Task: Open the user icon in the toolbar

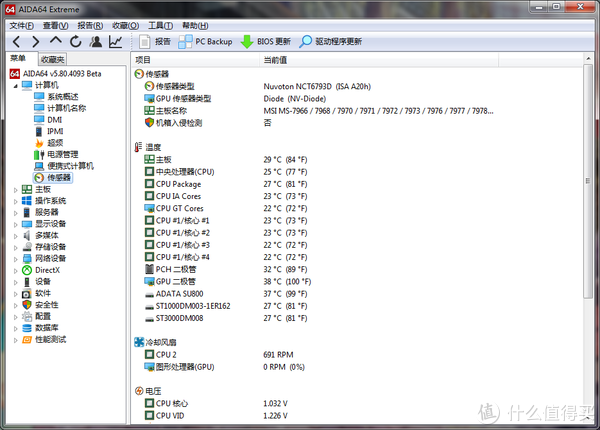Action: 96,41
